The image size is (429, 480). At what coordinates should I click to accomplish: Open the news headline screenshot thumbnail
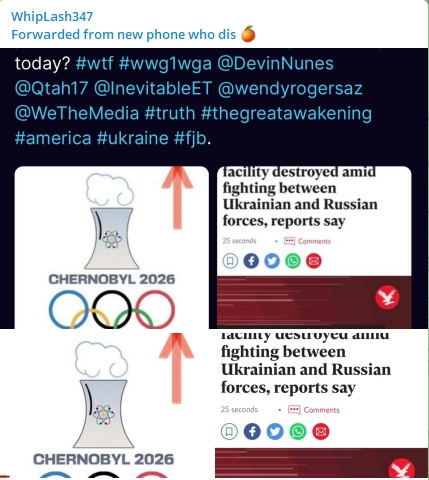pyautogui.click(x=314, y=247)
